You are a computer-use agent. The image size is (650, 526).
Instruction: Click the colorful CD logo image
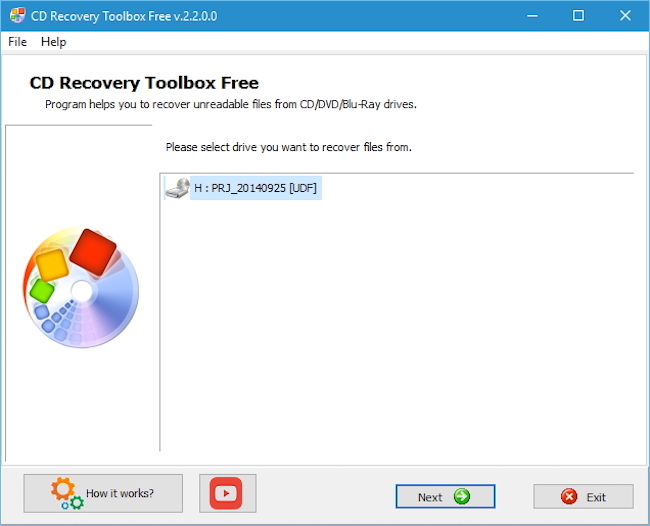point(81,287)
